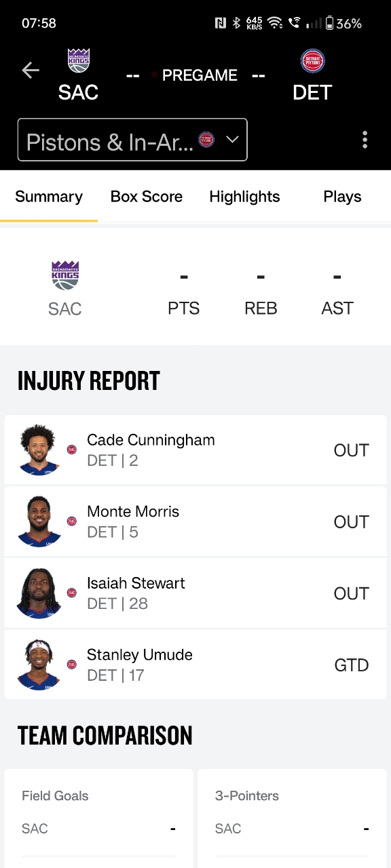This screenshot has width=391, height=868.
Task: Click the dropdown chevron next to Pistons logo
Action: (232, 140)
